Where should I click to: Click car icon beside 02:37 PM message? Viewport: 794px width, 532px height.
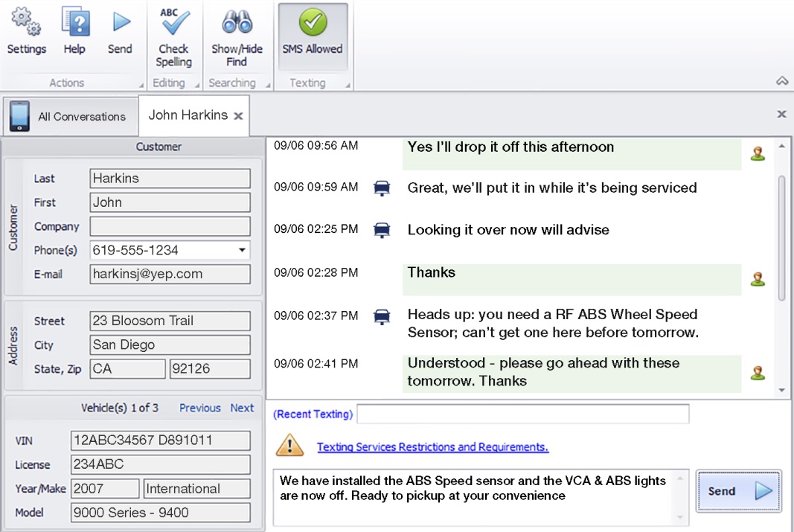coord(381,316)
